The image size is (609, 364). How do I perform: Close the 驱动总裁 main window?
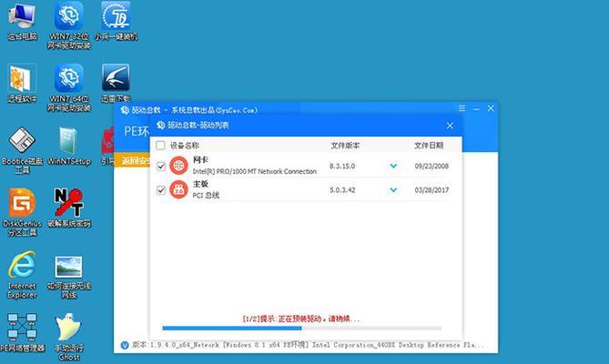click(491, 108)
